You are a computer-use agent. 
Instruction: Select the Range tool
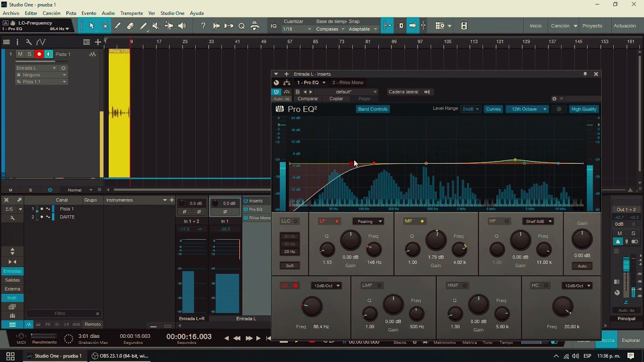(x=105, y=26)
